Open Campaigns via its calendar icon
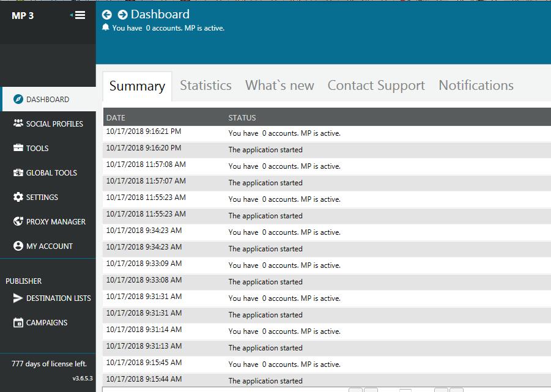This screenshot has width=551, height=392. click(x=18, y=322)
